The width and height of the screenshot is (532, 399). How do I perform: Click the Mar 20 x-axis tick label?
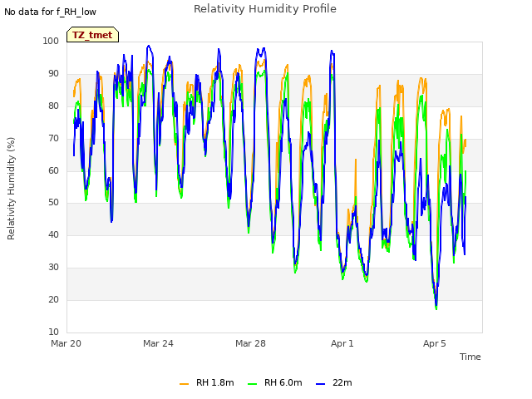point(66,343)
